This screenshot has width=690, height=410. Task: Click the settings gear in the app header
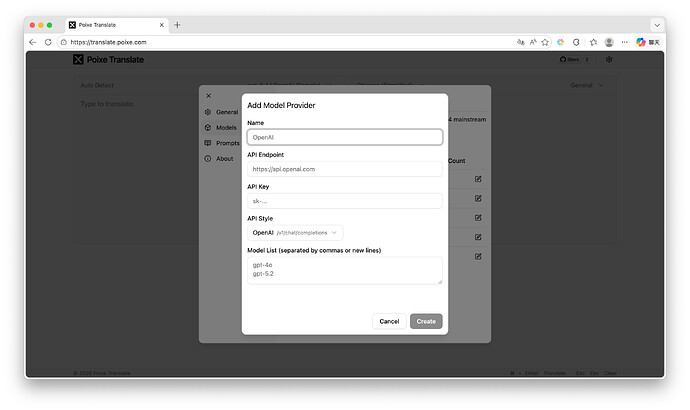coord(609,60)
